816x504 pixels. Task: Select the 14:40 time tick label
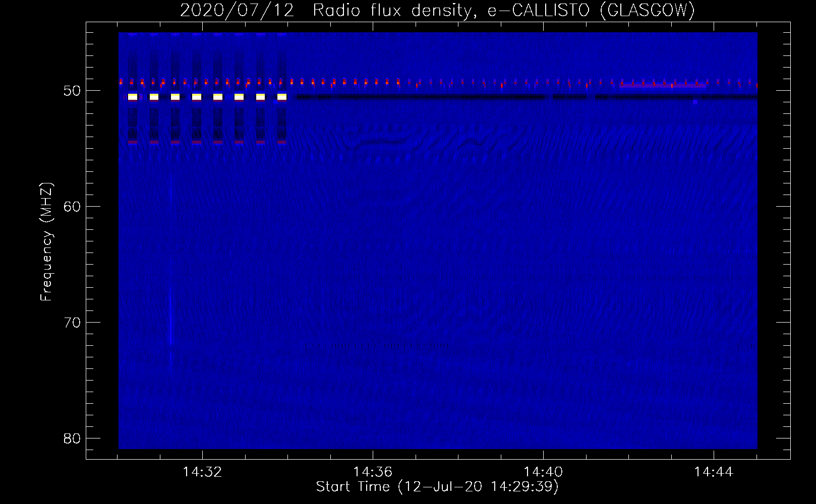click(543, 472)
